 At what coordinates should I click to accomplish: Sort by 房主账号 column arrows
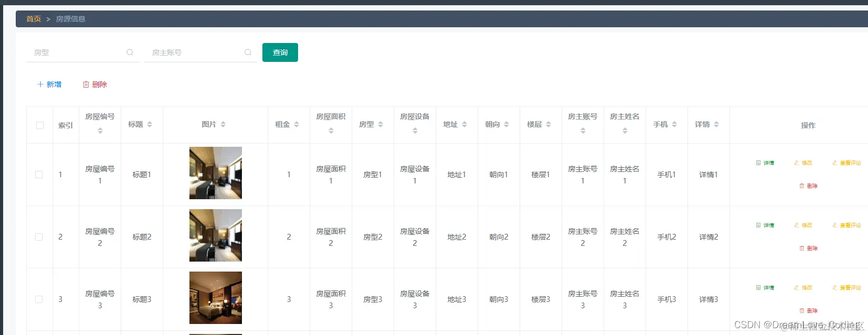(583, 131)
